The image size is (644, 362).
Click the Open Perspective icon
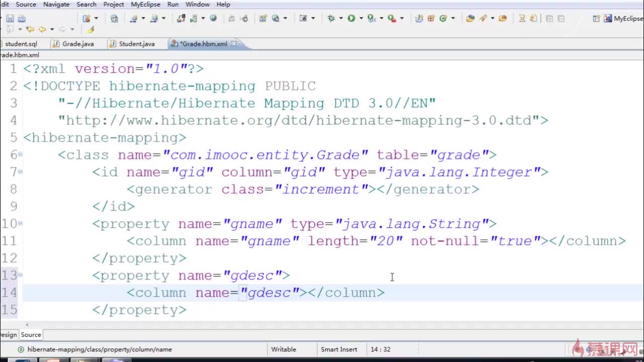(596, 19)
